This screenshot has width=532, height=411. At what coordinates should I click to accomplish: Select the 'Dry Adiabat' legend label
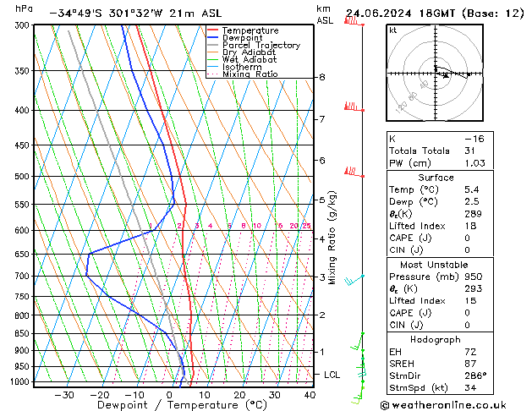pos(249,52)
